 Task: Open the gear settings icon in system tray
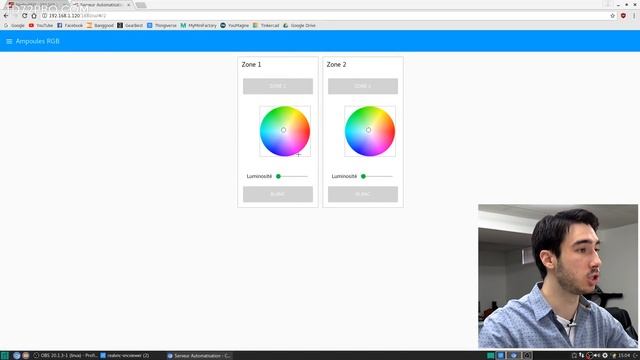tap(605, 356)
